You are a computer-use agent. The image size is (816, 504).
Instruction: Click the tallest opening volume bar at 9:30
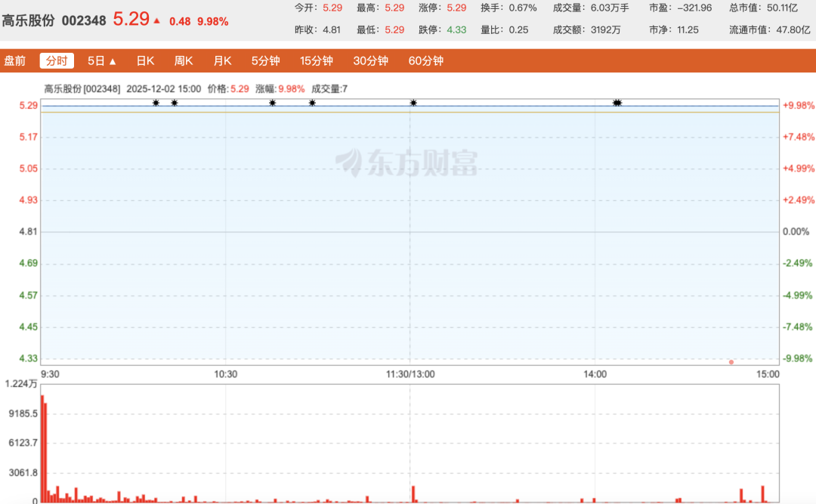pos(42,449)
